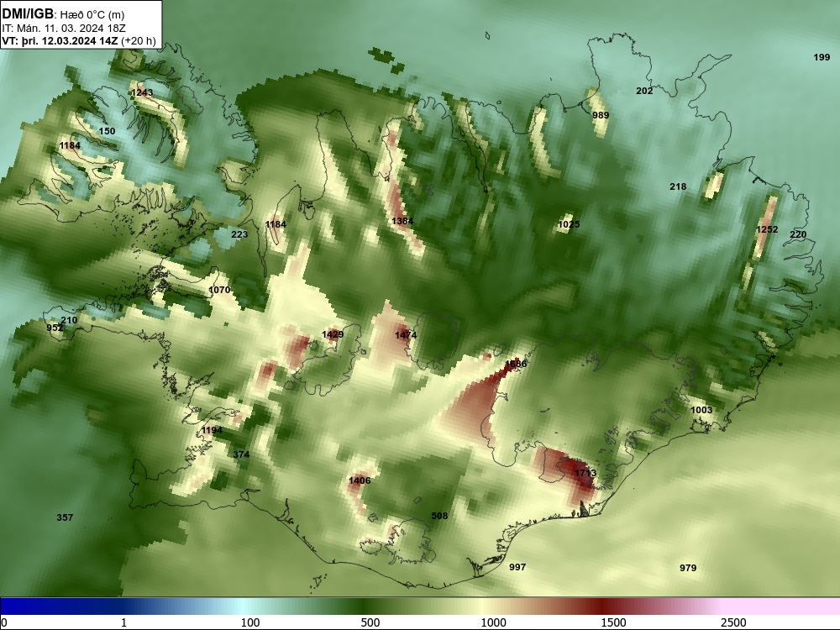Click the 210 value on Snæfellsnes

(69, 320)
